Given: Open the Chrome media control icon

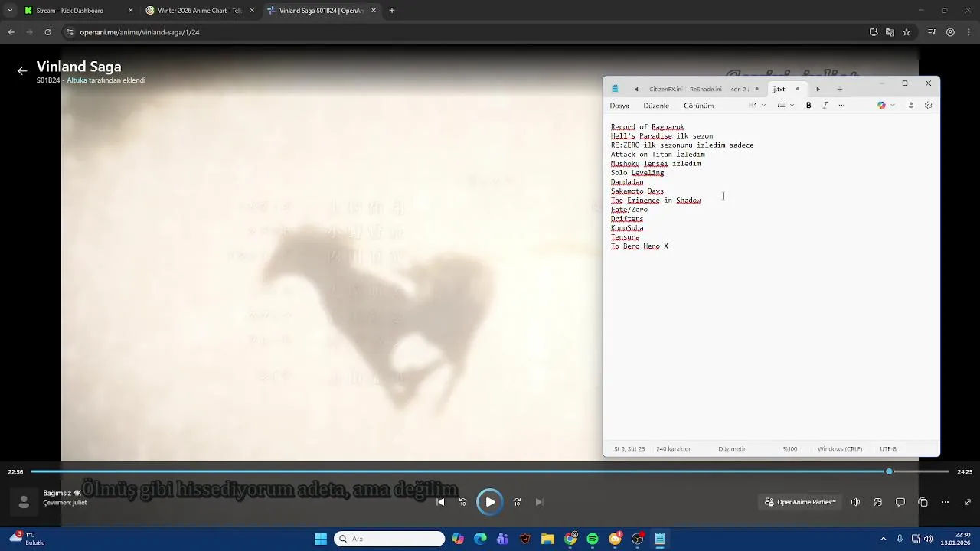Looking at the screenshot, I should 932,32.
